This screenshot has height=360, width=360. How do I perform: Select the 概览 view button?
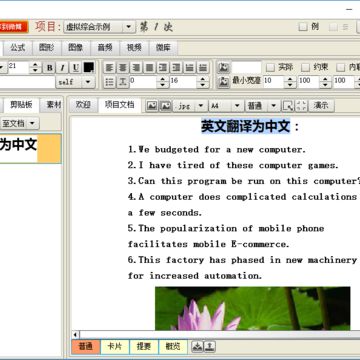[x=173, y=347]
